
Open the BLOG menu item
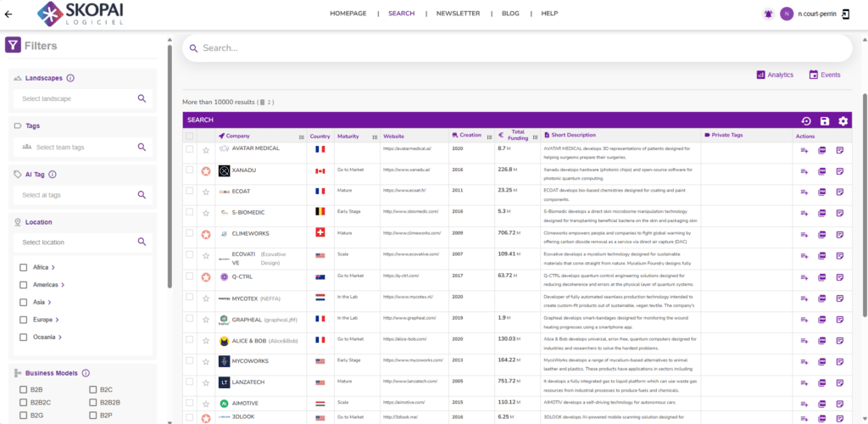[x=510, y=14]
